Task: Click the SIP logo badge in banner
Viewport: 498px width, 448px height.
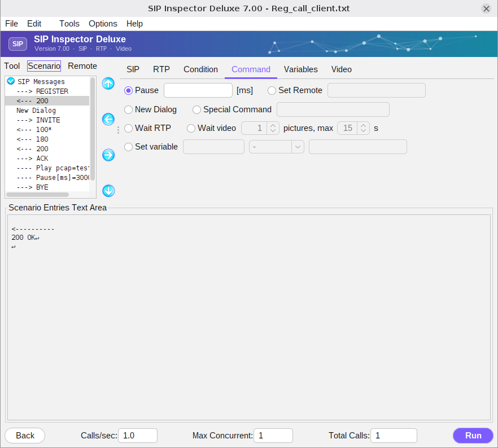Action: tap(18, 44)
